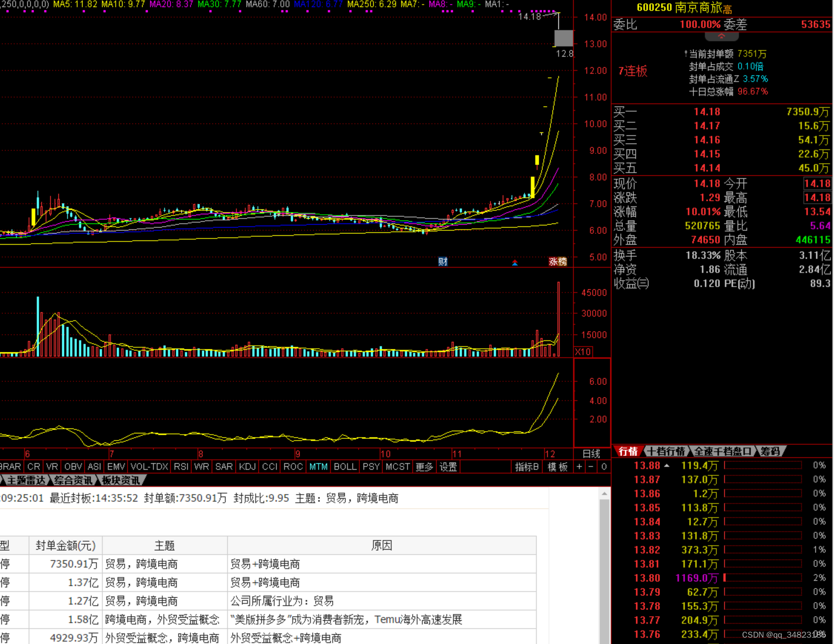Viewport: 834px width, 644px height.
Task: Select the ROC indicator tab
Action: (x=293, y=466)
